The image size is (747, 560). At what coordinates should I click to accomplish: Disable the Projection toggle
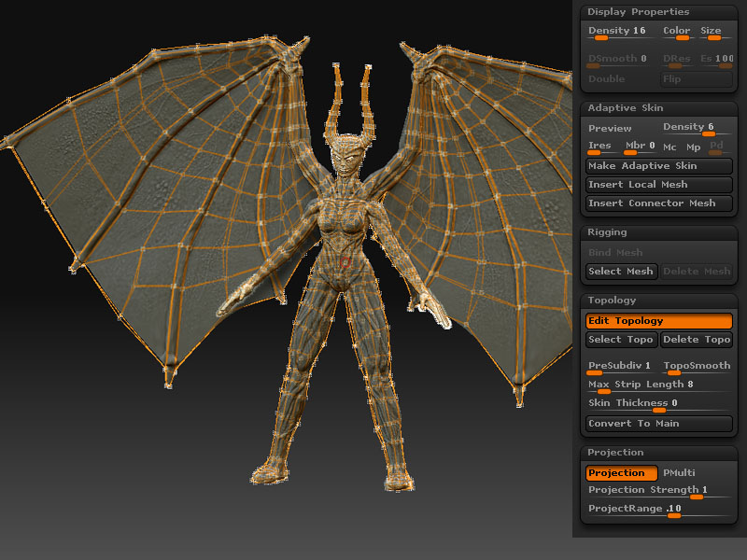[x=621, y=473]
